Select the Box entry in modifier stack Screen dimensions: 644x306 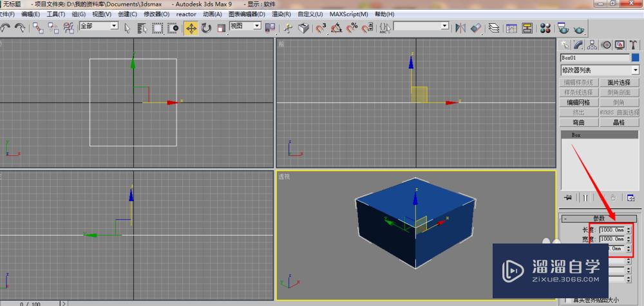pyautogui.click(x=600, y=135)
